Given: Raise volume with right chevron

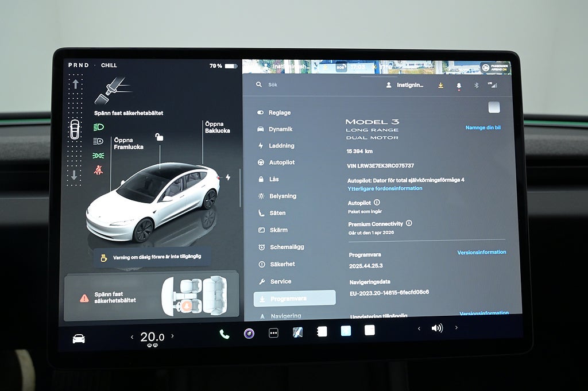Looking at the screenshot, I should click(457, 328).
